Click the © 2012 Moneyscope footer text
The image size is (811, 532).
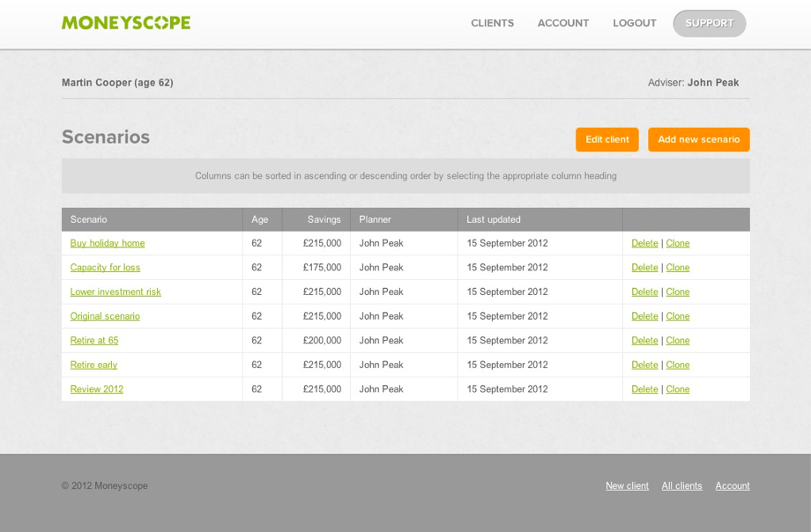coord(105,485)
